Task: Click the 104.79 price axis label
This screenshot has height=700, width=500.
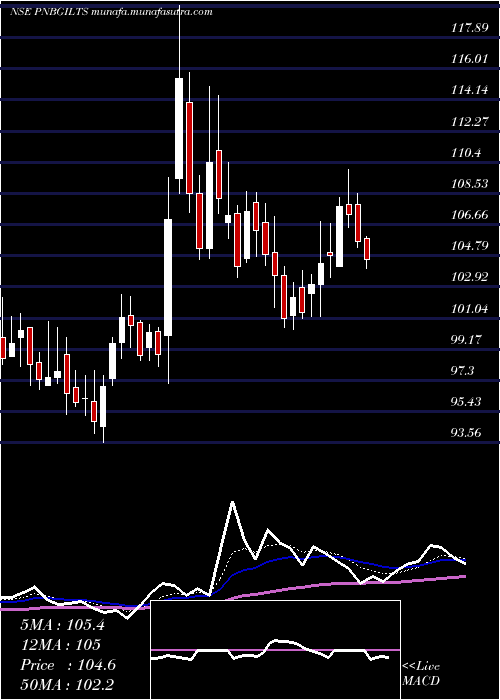Action: [x=469, y=246]
